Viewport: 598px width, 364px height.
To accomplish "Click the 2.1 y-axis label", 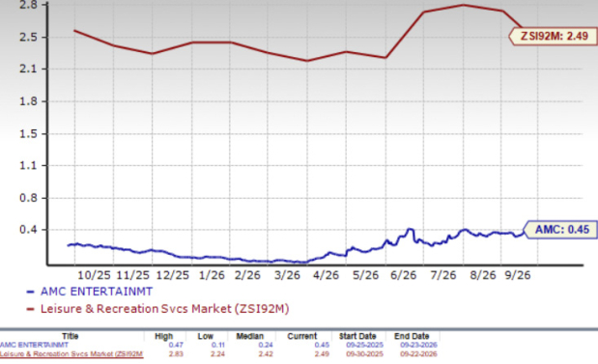I will coord(29,69).
